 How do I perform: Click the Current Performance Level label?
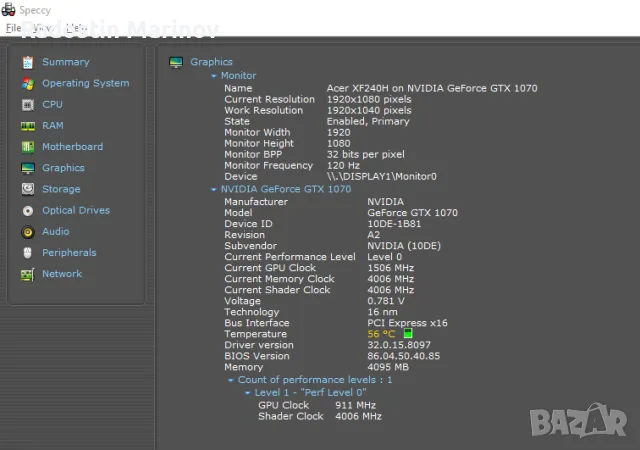click(290, 257)
